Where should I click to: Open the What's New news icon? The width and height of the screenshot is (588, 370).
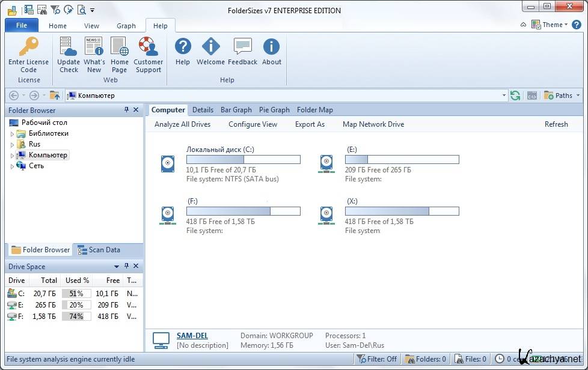click(x=94, y=47)
